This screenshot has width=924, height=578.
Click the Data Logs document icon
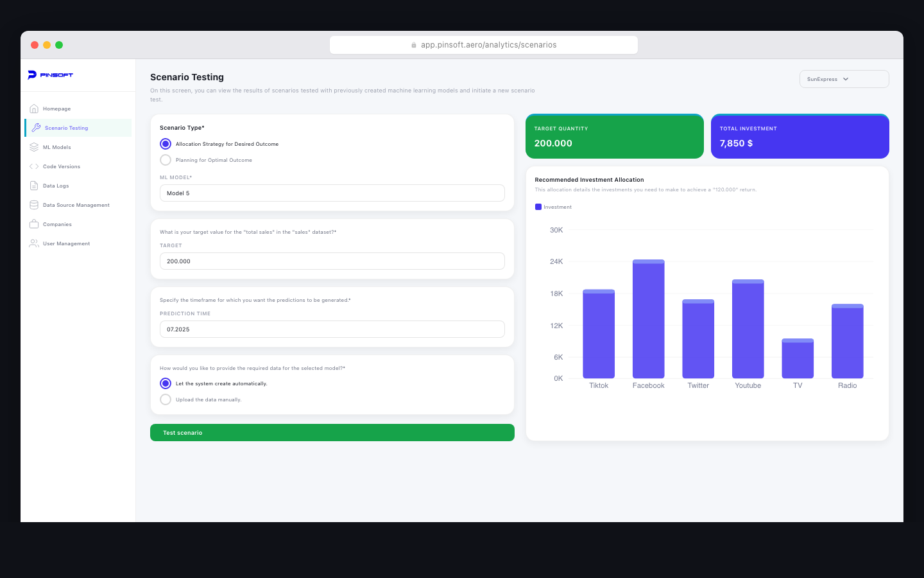34,186
